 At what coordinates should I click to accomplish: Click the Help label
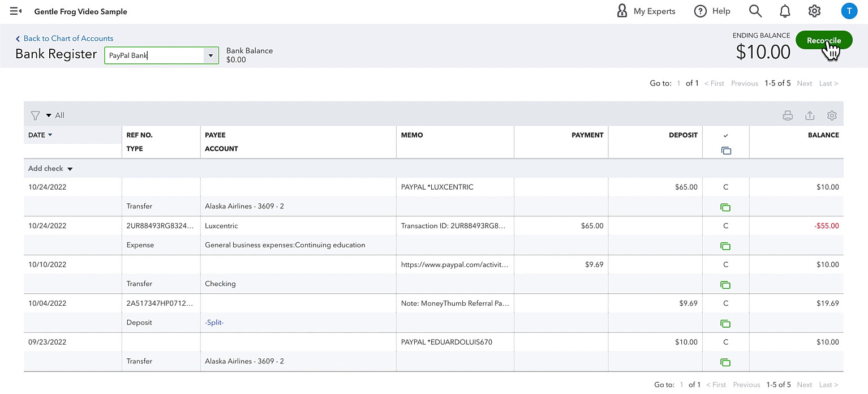(x=721, y=11)
